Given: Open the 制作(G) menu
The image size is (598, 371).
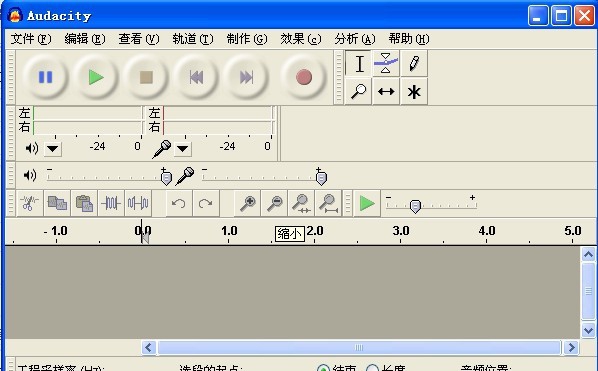Looking at the screenshot, I should click(x=247, y=39).
